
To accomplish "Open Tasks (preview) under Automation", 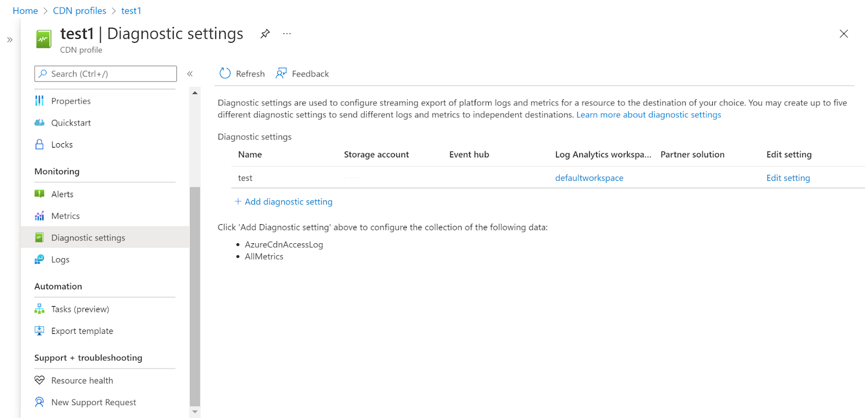I will [x=80, y=309].
